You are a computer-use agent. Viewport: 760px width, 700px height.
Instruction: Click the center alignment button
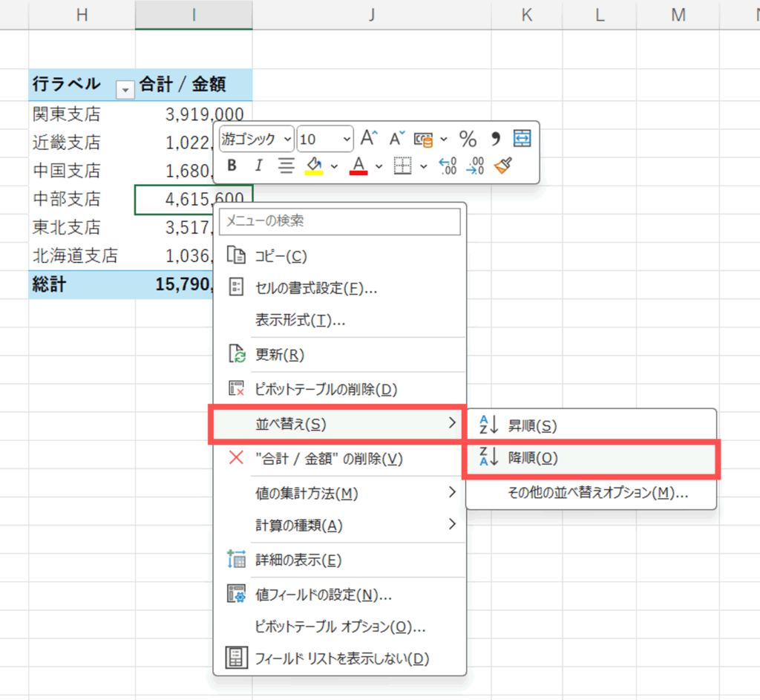coord(286,166)
